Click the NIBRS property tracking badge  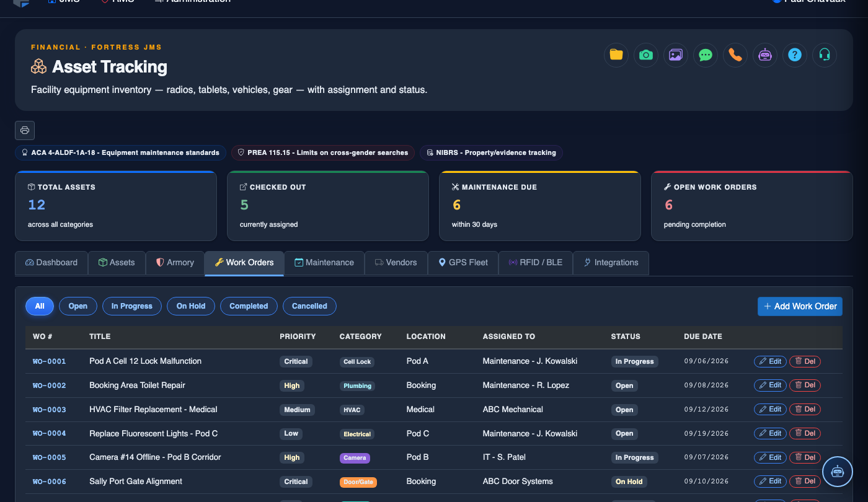[x=491, y=152]
